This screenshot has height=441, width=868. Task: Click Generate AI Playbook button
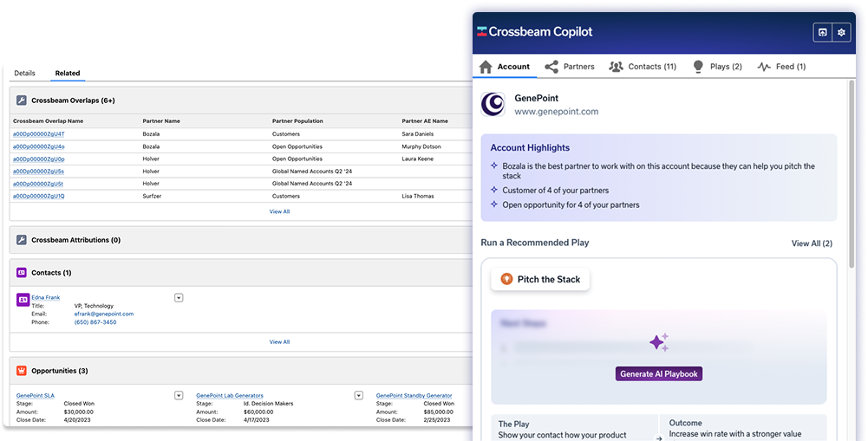(659, 373)
